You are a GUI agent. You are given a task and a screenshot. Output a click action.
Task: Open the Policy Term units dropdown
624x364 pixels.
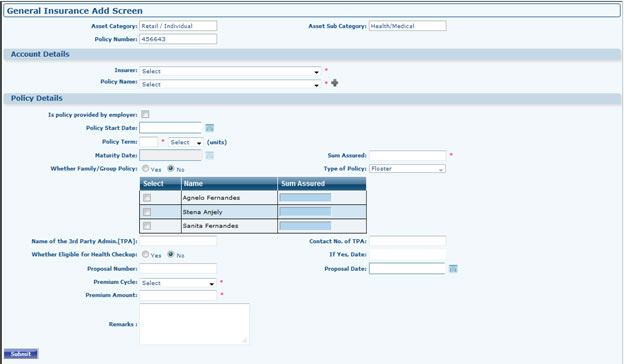(186, 142)
